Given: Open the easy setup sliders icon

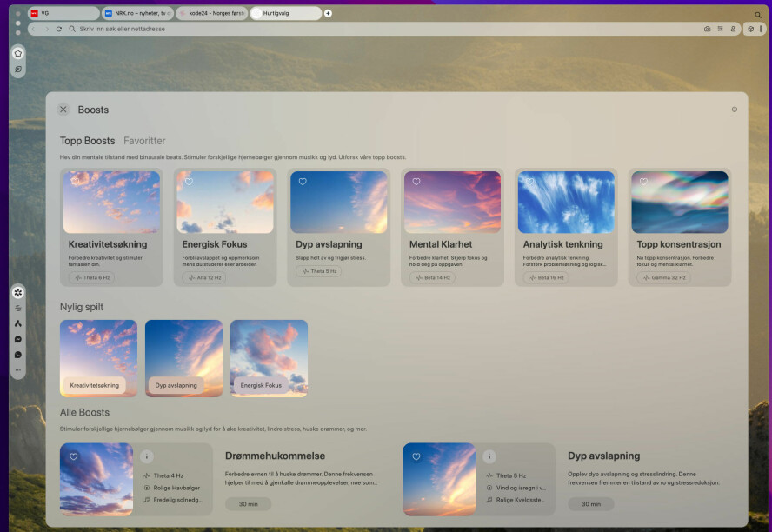Looking at the screenshot, I should point(721,29).
